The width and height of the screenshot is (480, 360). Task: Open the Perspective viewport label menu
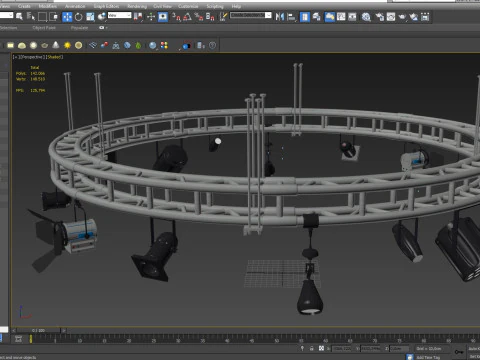[31, 57]
